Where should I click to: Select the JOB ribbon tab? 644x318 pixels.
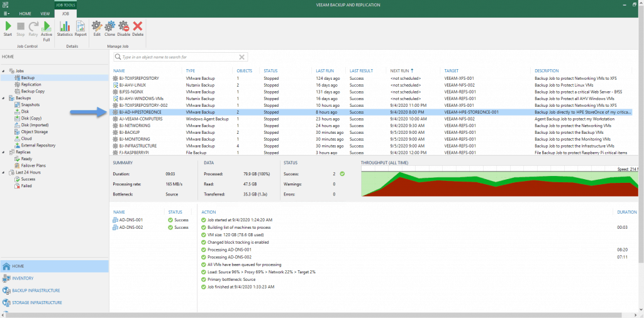pos(65,14)
